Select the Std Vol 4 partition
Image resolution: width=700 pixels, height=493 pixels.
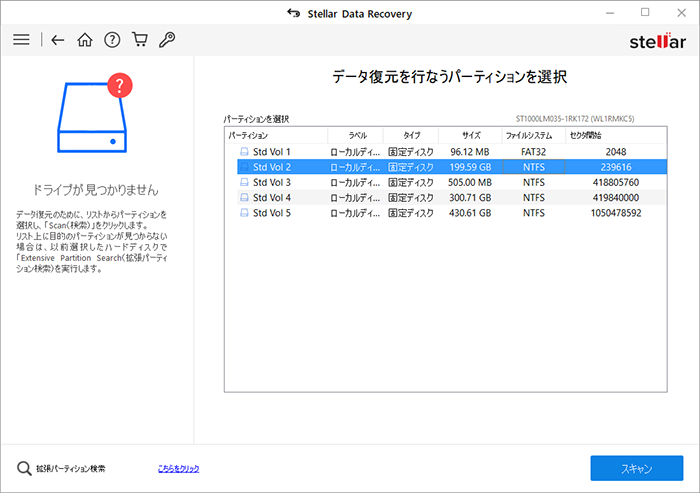[x=452, y=197]
